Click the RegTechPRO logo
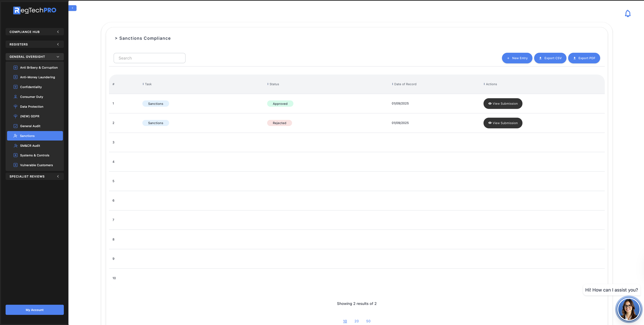Screen dimensions: 644x325 tap(35, 10)
